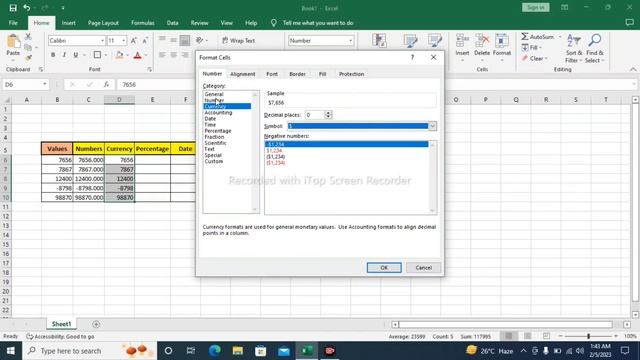The height and width of the screenshot is (360, 640).
Task: Click the Font Color red A swatch
Action: pyautogui.click(x=138, y=55)
